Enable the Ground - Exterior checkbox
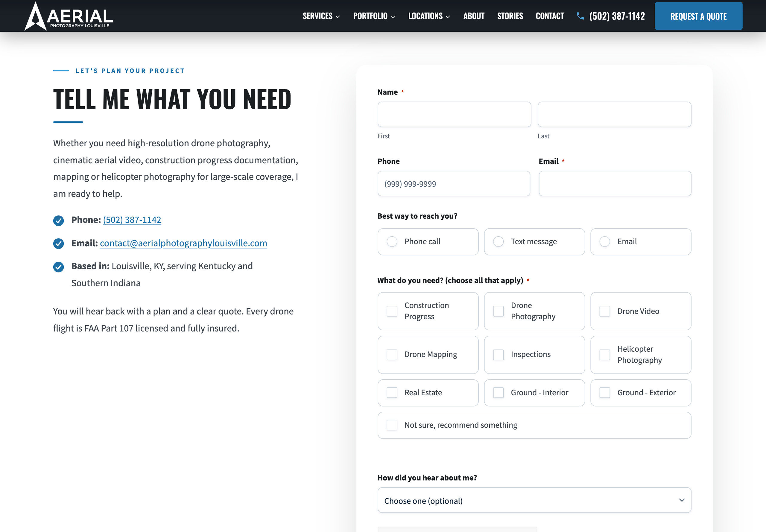Screen dimensions: 766x532 coord(604,393)
